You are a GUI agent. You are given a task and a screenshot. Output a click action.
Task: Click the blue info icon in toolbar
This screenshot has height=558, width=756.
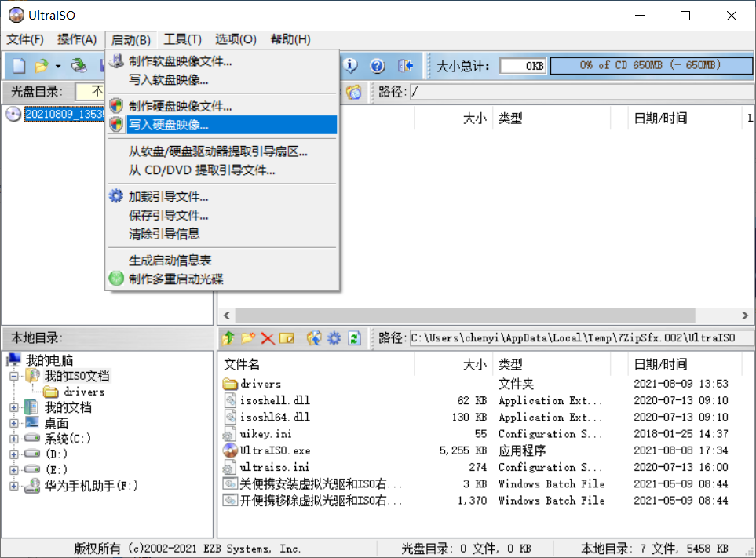[x=350, y=65]
